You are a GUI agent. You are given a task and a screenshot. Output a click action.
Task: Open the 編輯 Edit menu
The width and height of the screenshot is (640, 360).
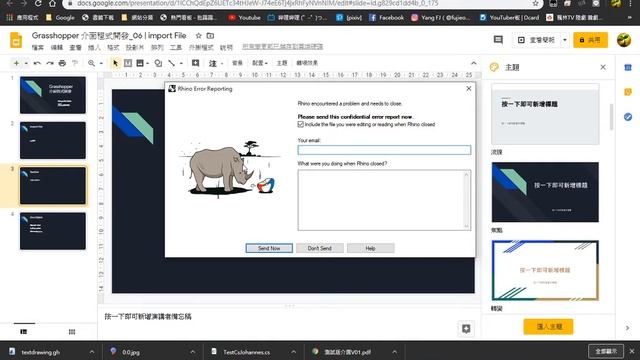click(56, 47)
